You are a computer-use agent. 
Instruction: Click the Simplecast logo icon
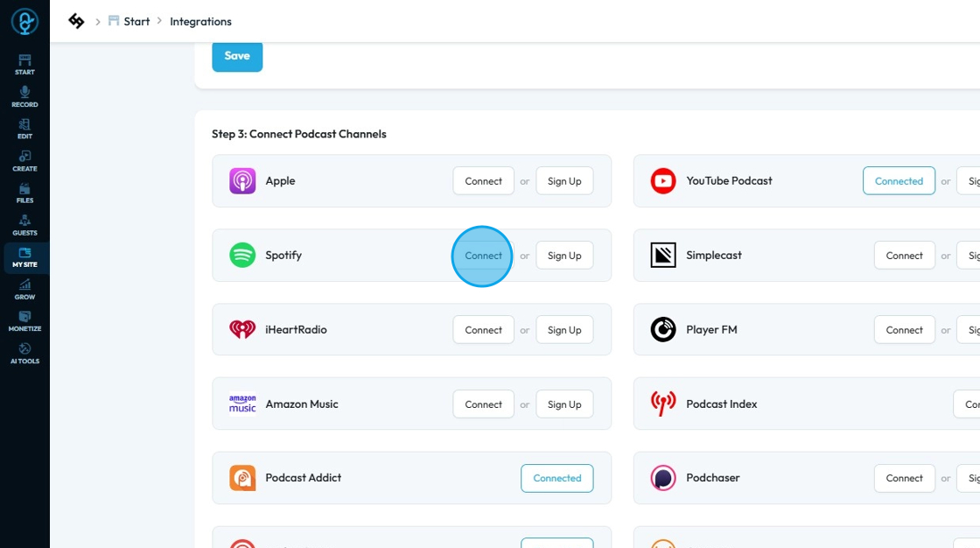click(663, 256)
